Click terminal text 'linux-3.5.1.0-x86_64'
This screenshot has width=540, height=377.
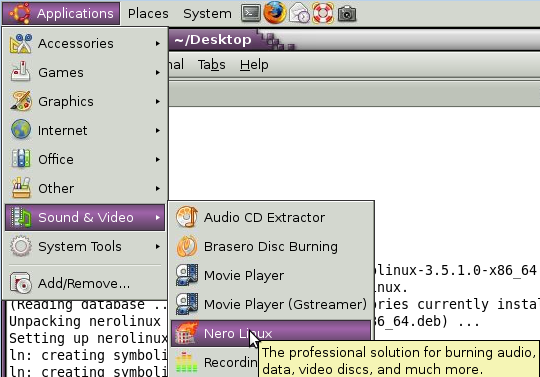(x=456, y=270)
